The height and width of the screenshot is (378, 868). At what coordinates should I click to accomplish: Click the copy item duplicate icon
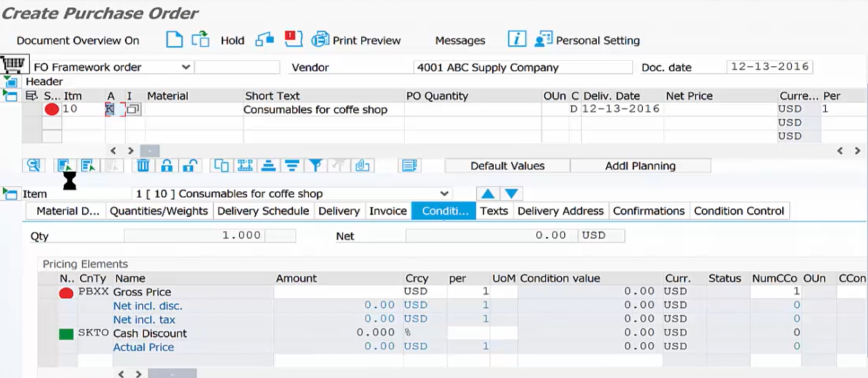pyautogui.click(x=221, y=166)
